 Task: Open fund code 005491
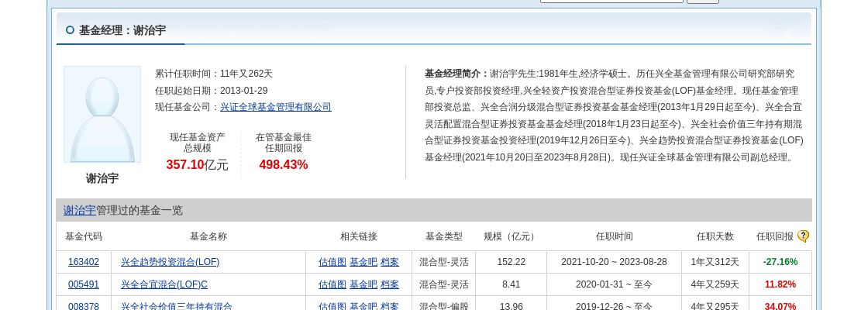[84, 284]
